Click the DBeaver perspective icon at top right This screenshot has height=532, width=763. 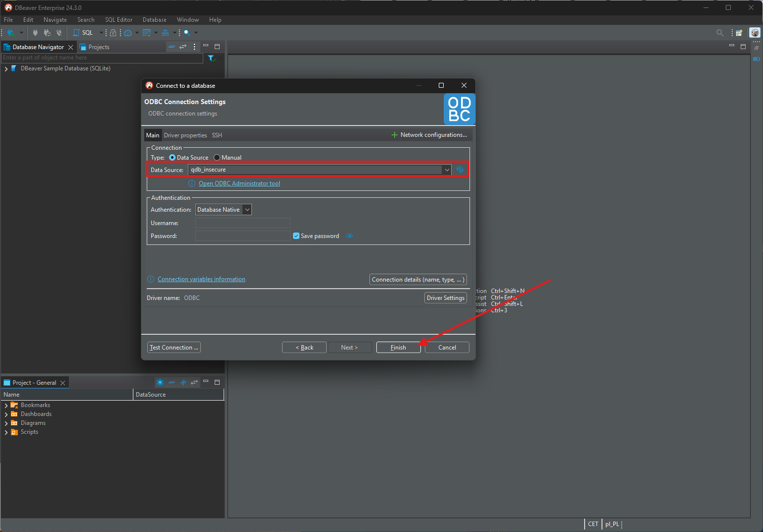(755, 33)
